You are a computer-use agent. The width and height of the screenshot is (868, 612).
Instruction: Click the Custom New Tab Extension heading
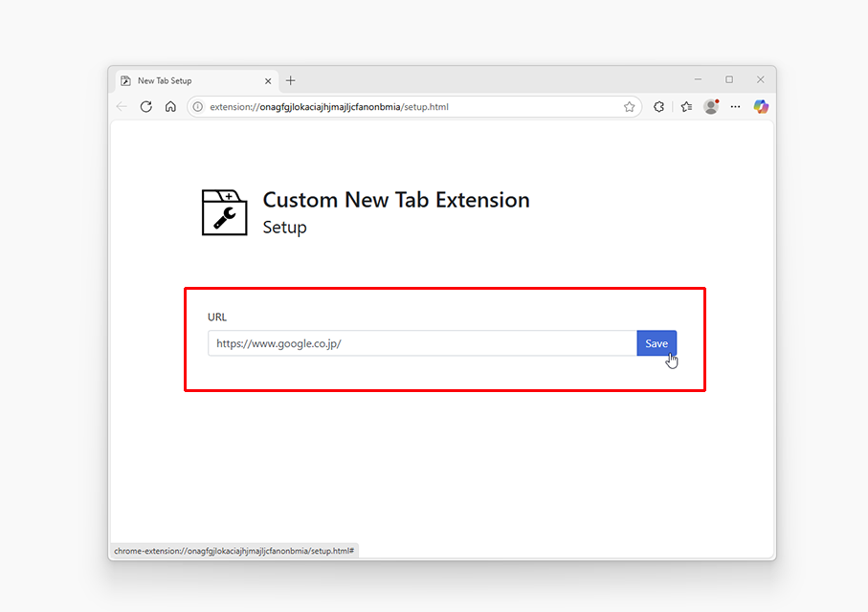click(396, 200)
